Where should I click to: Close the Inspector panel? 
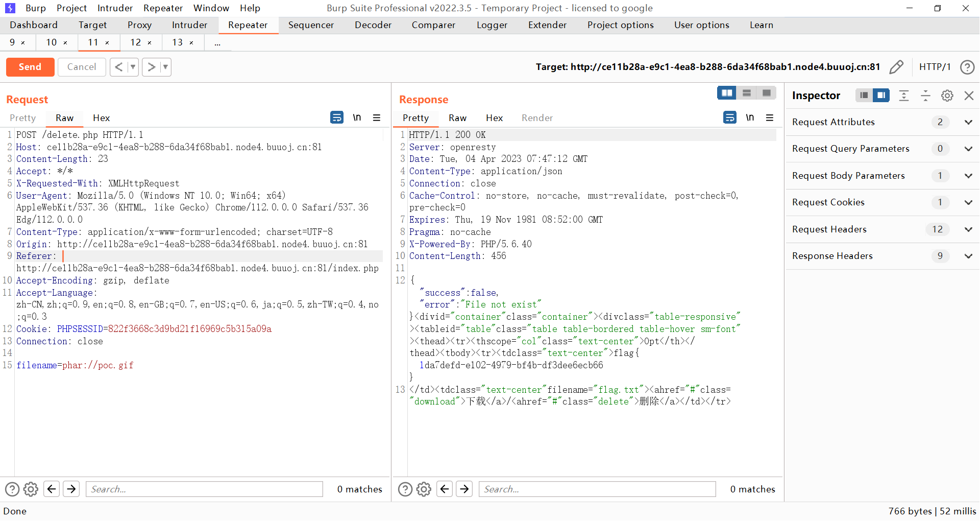[969, 96]
